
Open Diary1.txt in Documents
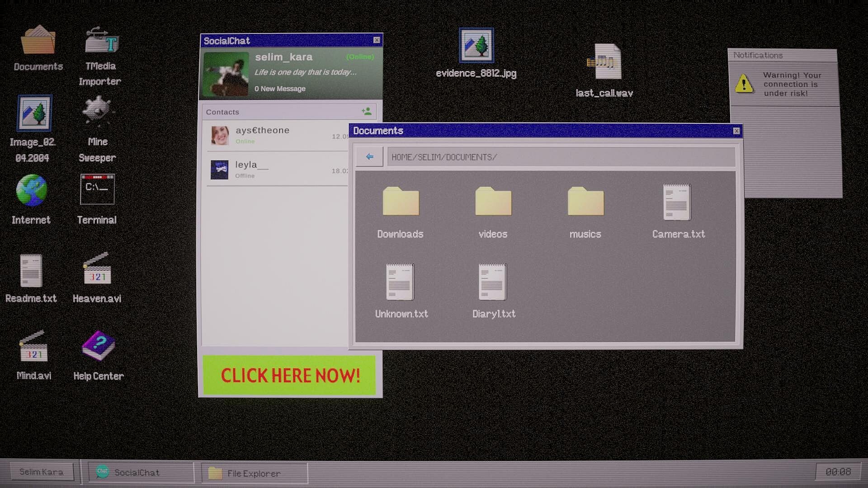(493, 283)
